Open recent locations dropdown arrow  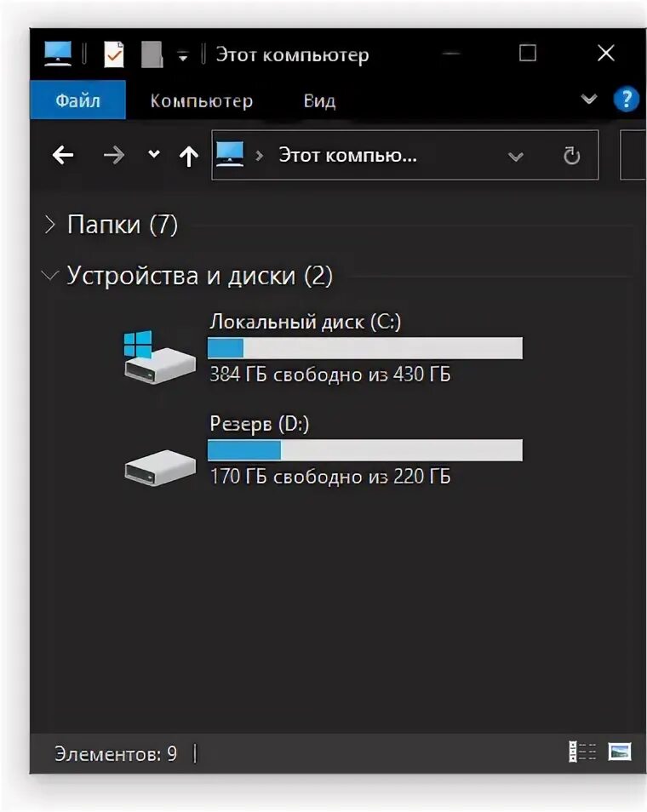153,155
